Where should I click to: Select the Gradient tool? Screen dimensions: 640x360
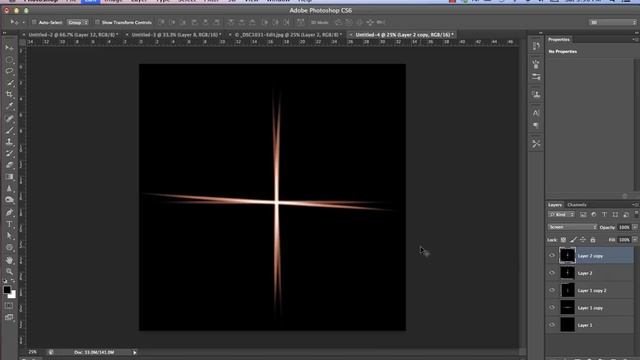9,177
